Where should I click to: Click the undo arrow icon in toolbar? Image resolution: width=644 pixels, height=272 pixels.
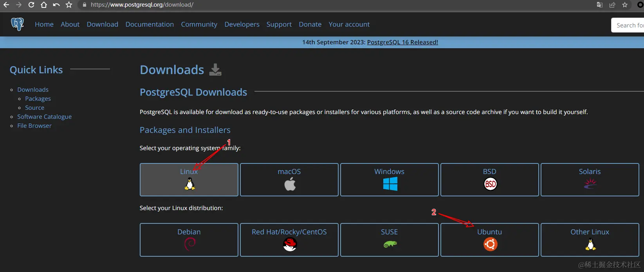pyautogui.click(x=56, y=5)
